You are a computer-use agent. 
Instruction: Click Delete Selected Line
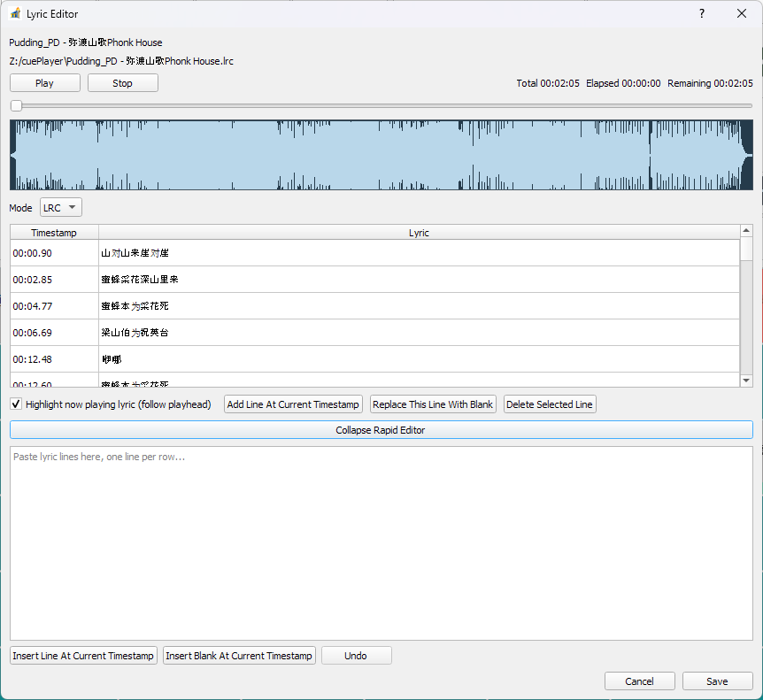pyautogui.click(x=549, y=404)
